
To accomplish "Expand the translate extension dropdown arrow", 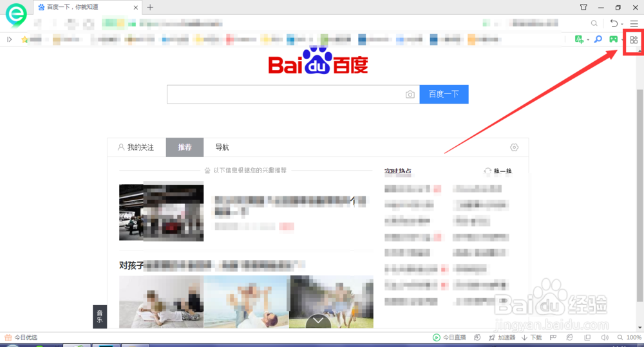I will (x=588, y=41).
